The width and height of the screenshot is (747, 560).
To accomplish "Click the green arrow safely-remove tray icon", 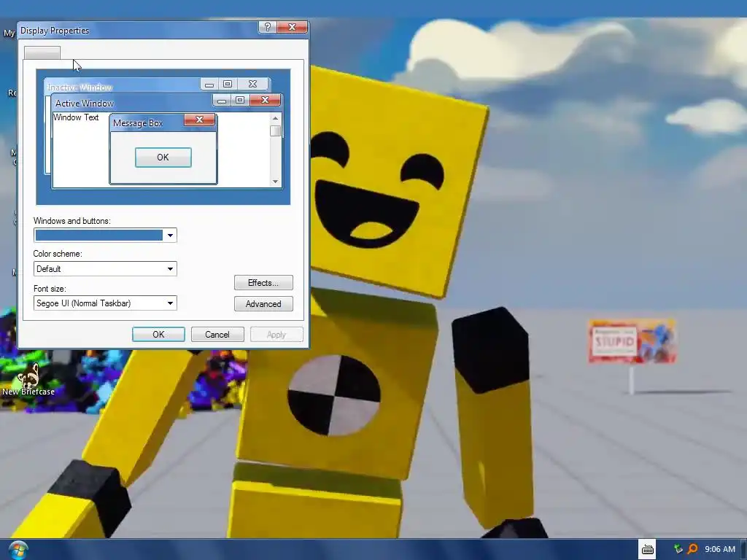I will coord(678,549).
